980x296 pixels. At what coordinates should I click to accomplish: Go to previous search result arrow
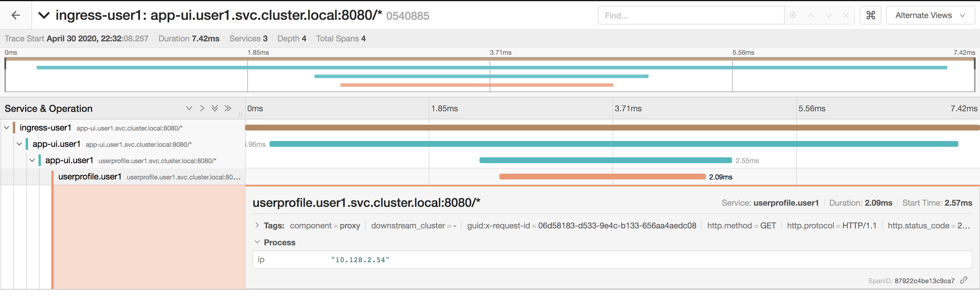click(x=811, y=15)
